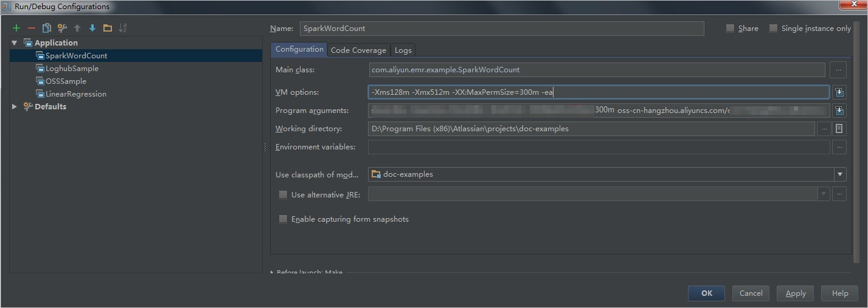Browse for the Main class
Image resolution: width=868 pixels, height=308 pixels.
838,70
